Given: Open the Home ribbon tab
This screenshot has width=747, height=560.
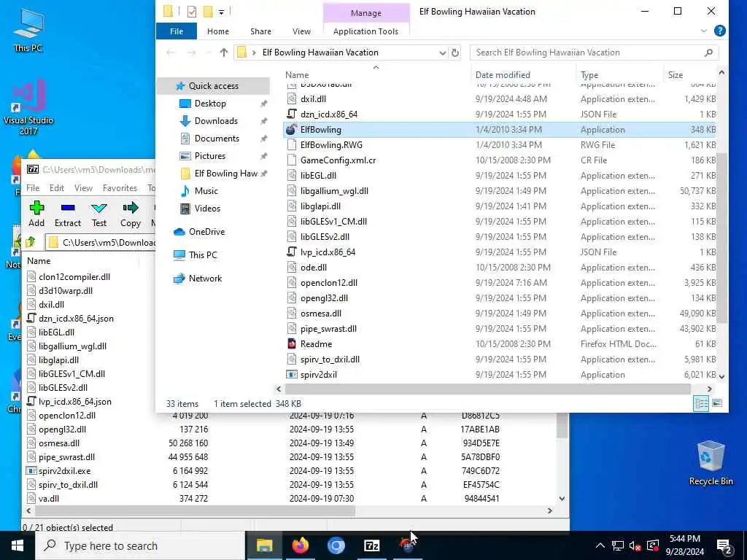Looking at the screenshot, I should click(217, 31).
